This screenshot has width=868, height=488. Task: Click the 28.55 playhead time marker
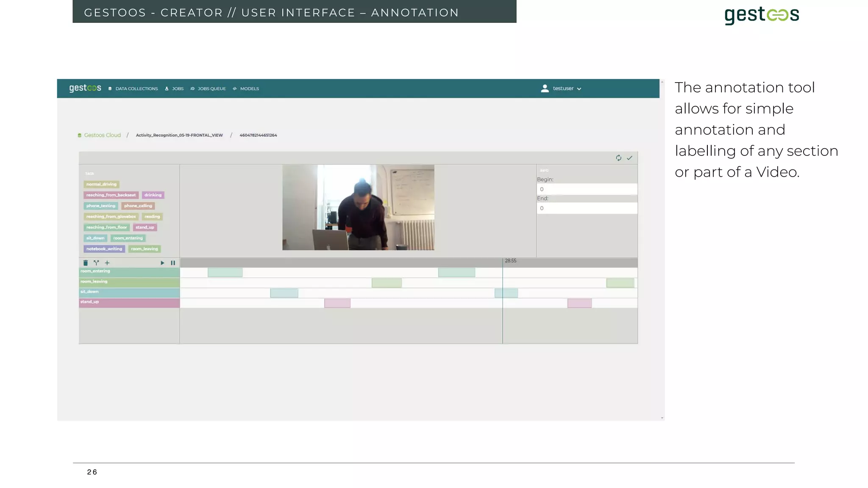tap(510, 261)
